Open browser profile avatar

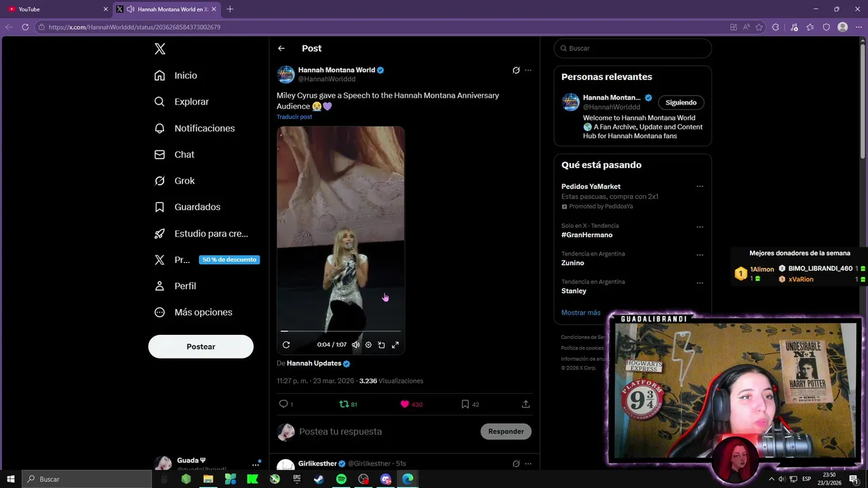(x=842, y=27)
